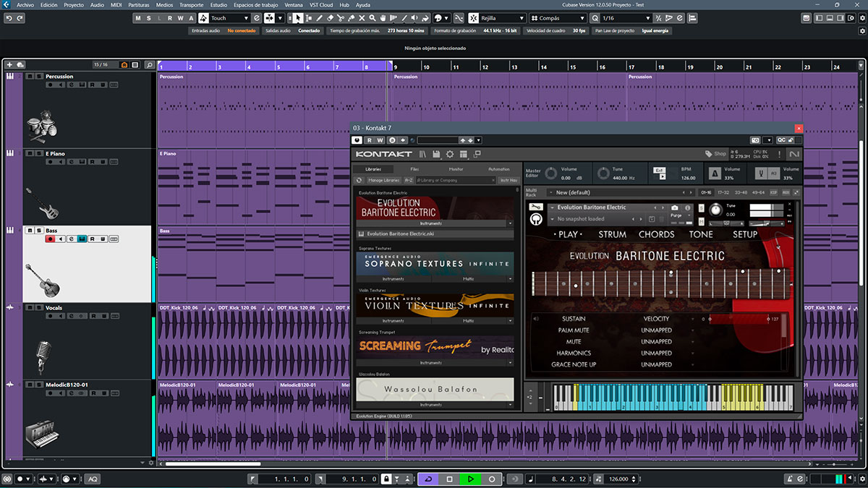Toggle the Ext sync button in Kontakt
The height and width of the screenshot is (488, 868).
660,171
